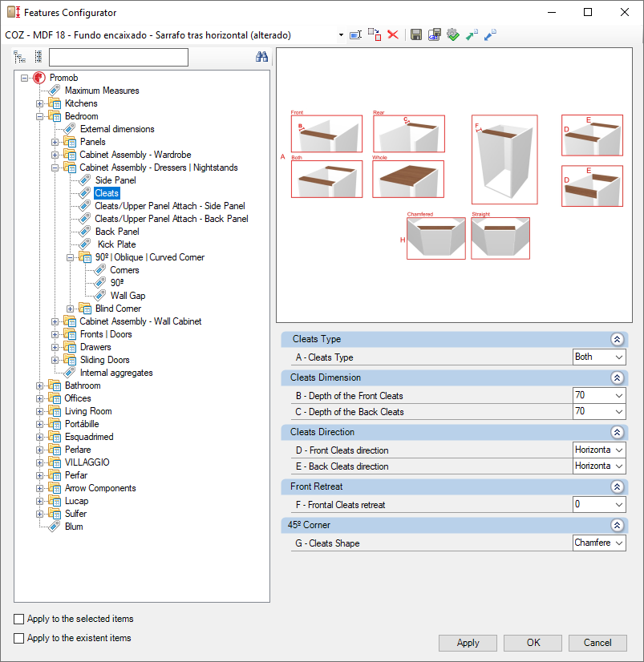Select the Cleats tree item
This screenshot has width=644, height=662.
(107, 193)
